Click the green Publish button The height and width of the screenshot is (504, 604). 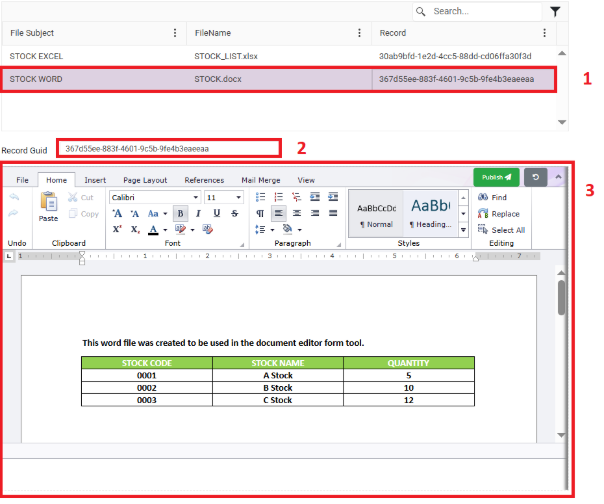point(496,177)
